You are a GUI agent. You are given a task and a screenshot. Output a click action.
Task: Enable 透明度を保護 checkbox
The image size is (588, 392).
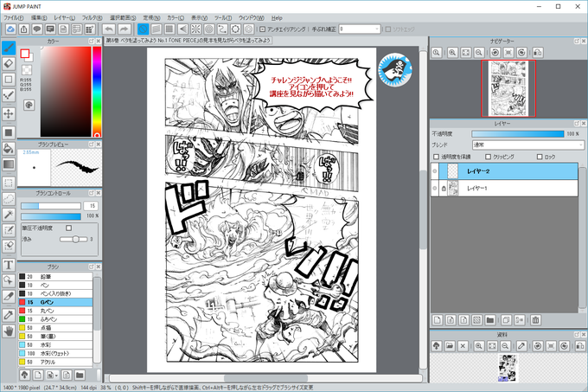click(436, 157)
